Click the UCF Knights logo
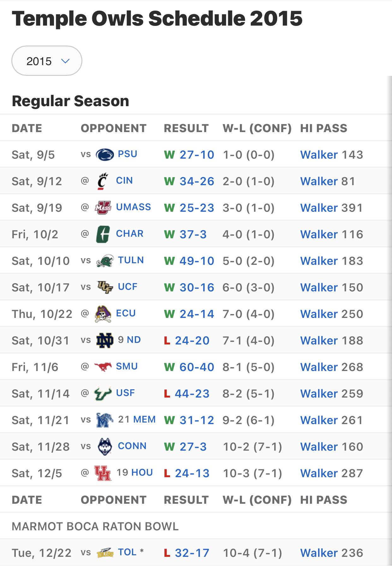The height and width of the screenshot is (572, 392). coord(105,287)
